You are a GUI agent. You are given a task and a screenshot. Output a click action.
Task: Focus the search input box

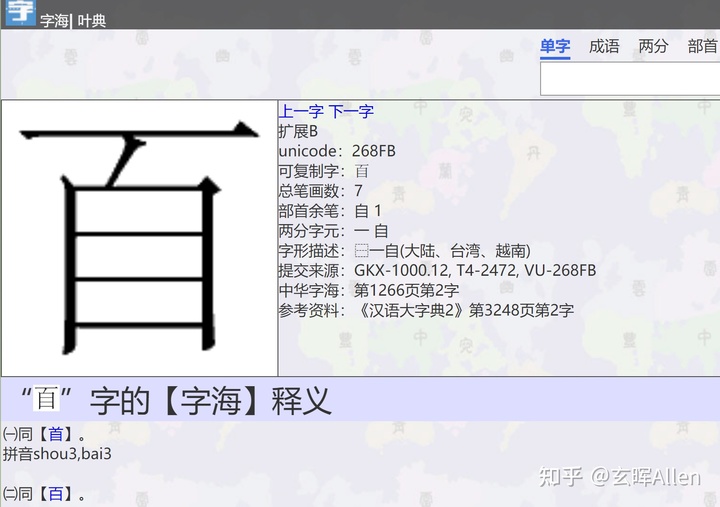(630, 79)
